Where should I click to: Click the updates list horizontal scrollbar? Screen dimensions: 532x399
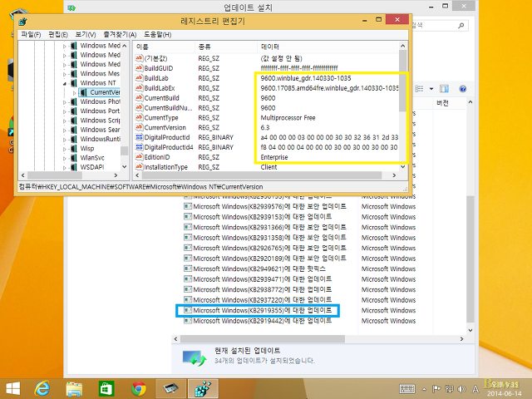(x=263, y=338)
